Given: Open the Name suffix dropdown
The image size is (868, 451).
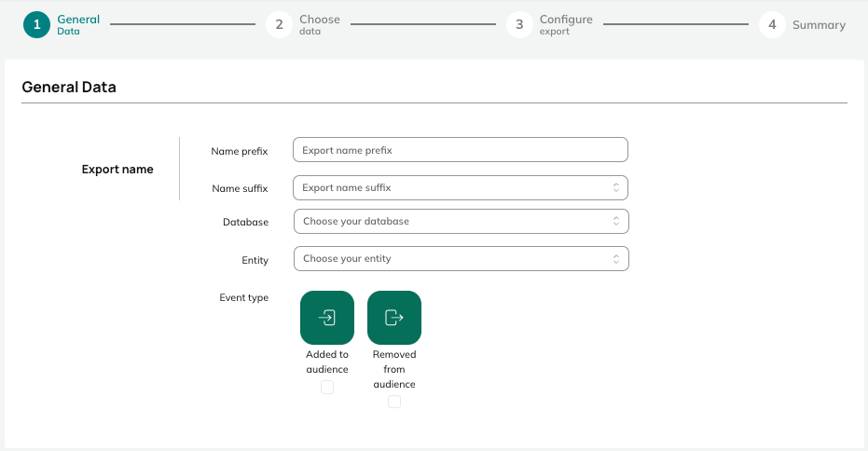Looking at the screenshot, I should 460,187.
